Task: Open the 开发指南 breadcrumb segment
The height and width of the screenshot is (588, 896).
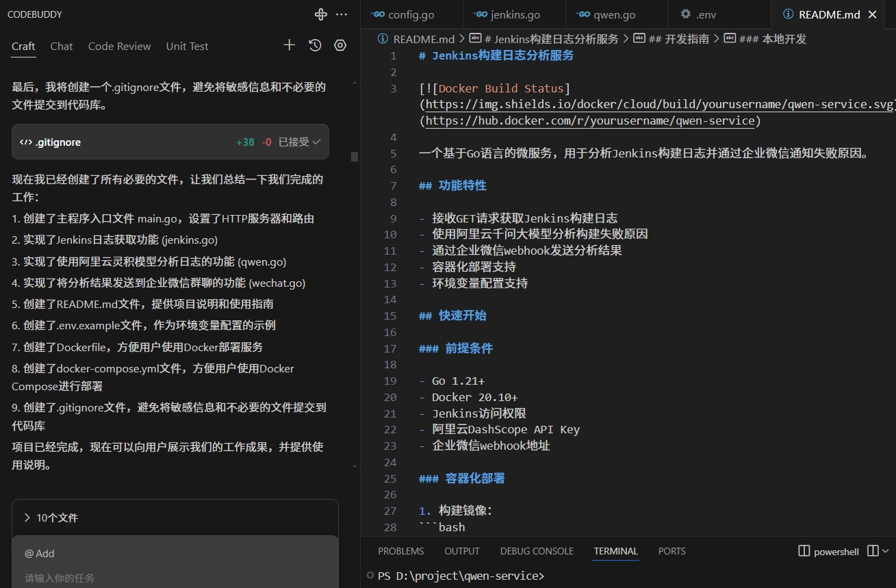Action: pos(671,39)
